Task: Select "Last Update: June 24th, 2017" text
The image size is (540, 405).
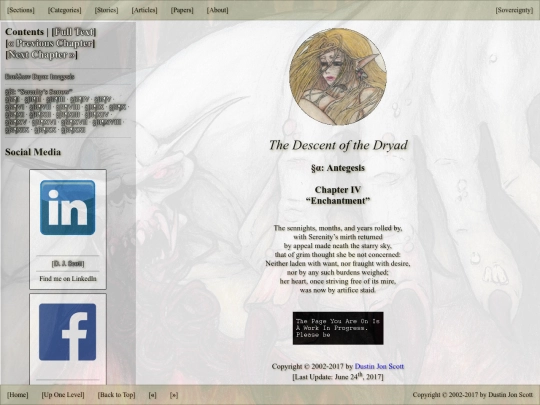Action: [338, 376]
